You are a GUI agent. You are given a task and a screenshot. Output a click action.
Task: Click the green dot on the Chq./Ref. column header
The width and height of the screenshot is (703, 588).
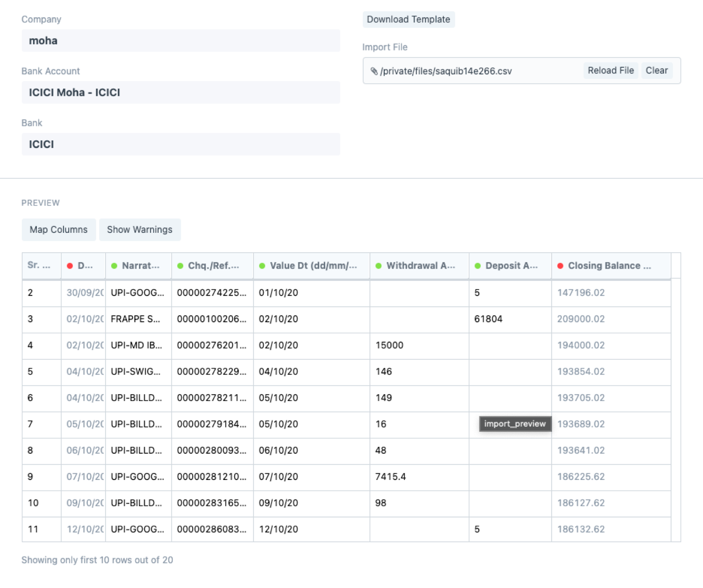coord(180,265)
